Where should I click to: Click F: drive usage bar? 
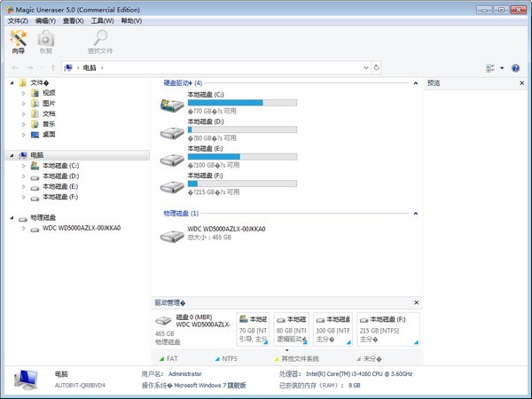(x=242, y=184)
